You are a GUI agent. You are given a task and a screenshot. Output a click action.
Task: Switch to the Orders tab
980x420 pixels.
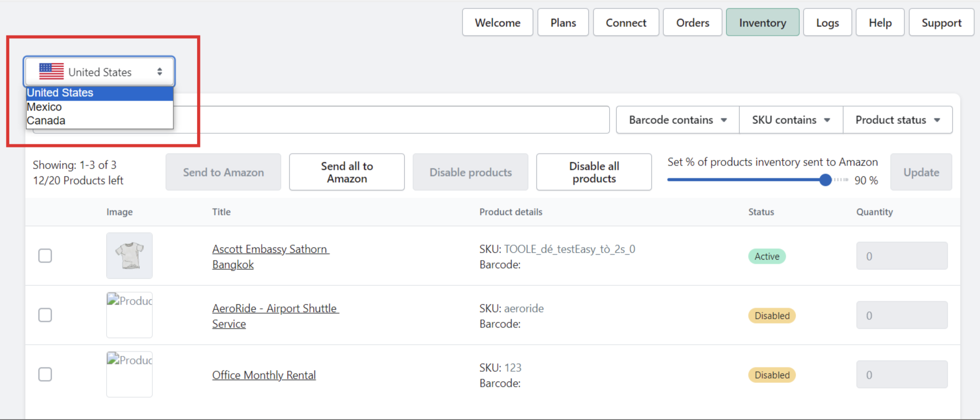coord(692,23)
